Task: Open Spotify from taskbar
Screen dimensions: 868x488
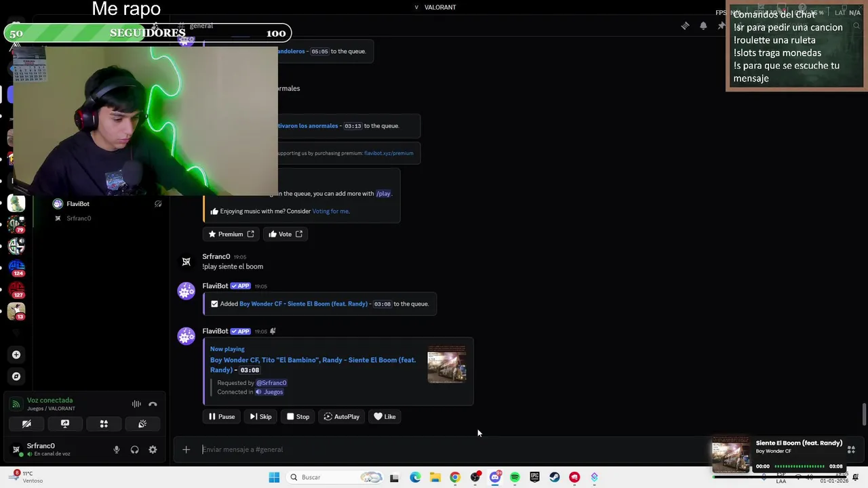Action: (515, 477)
